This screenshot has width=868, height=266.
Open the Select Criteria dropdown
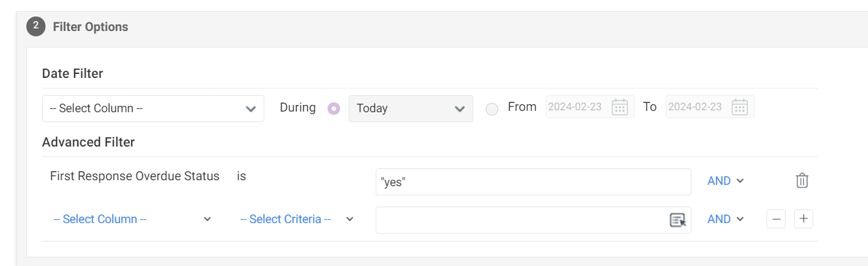297,219
